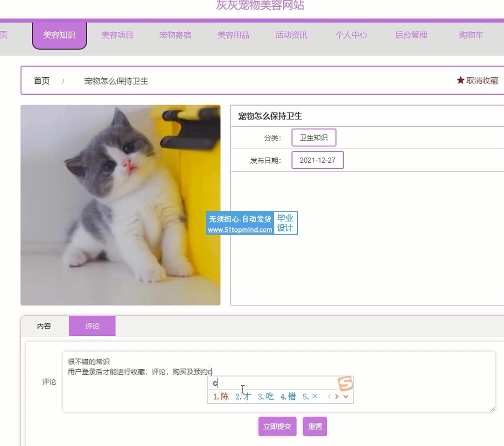View 活动资讯 page
The height and width of the screenshot is (446, 504).
[x=291, y=35]
